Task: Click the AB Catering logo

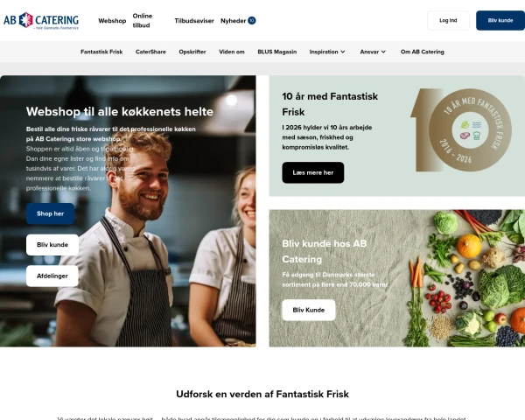Action: pyautogui.click(x=41, y=21)
